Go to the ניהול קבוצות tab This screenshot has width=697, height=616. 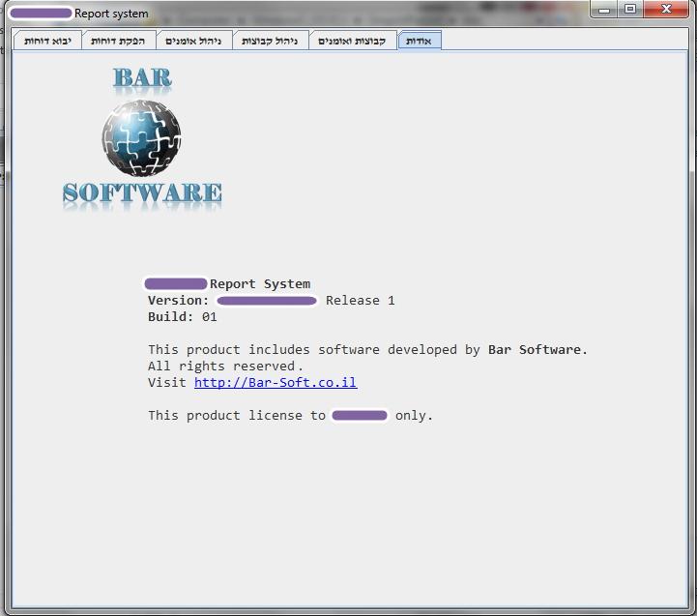270,41
